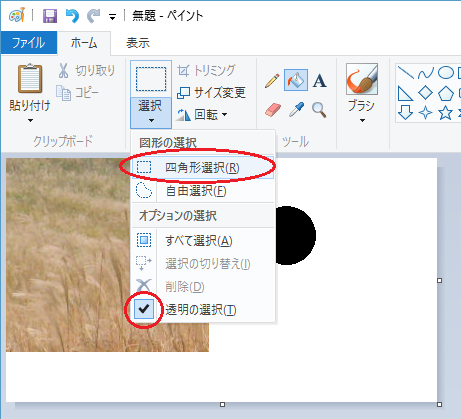Open the ファイル tab
The height and width of the screenshot is (419, 461).
(29, 43)
